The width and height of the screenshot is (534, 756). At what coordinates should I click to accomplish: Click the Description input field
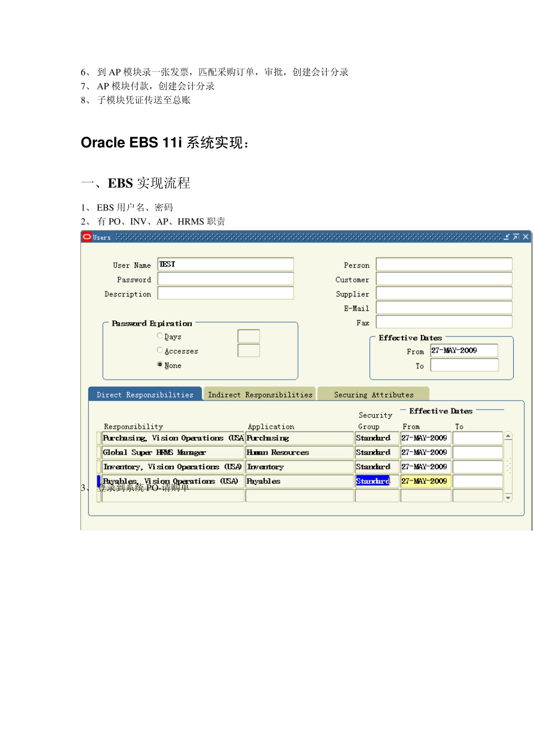click(x=225, y=293)
